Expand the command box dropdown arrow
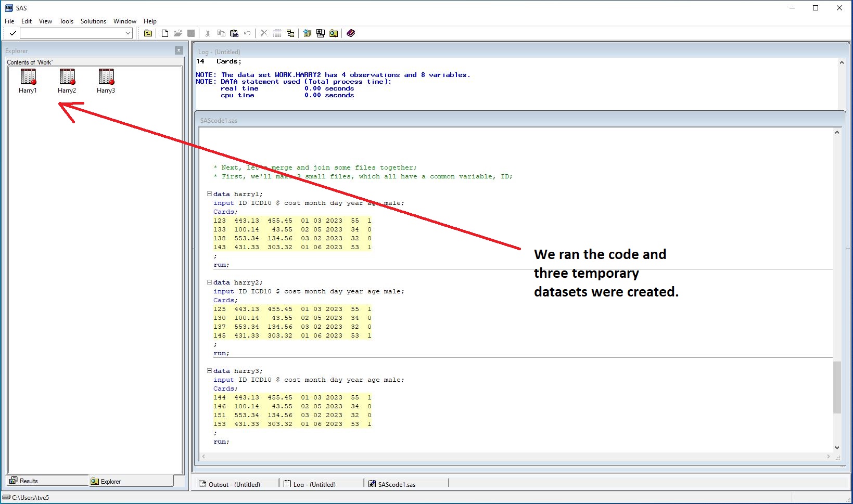The height and width of the screenshot is (504, 853). pyautogui.click(x=128, y=33)
